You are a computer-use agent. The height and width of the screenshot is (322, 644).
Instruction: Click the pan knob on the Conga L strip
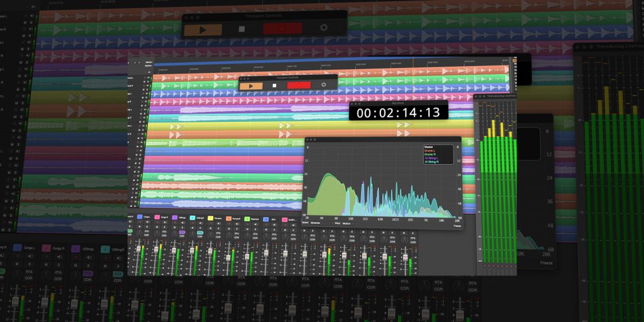pyautogui.click(x=140, y=233)
